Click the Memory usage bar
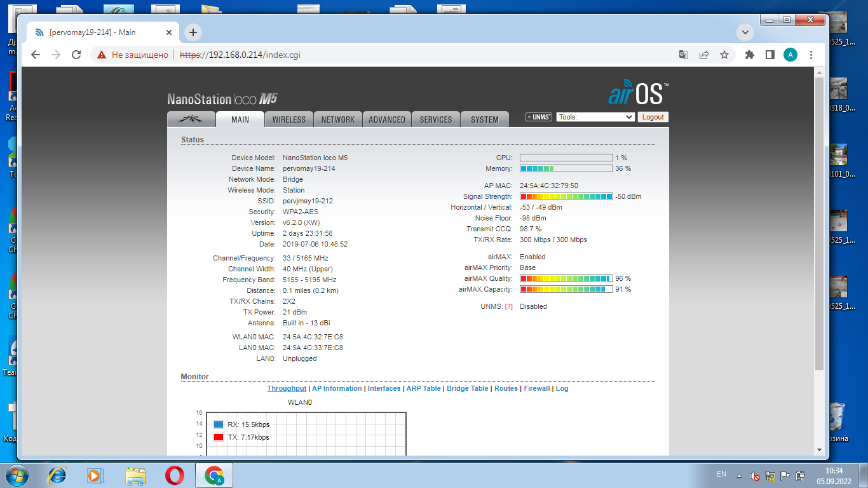The width and height of the screenshot is (868, 488). point(566,168)
